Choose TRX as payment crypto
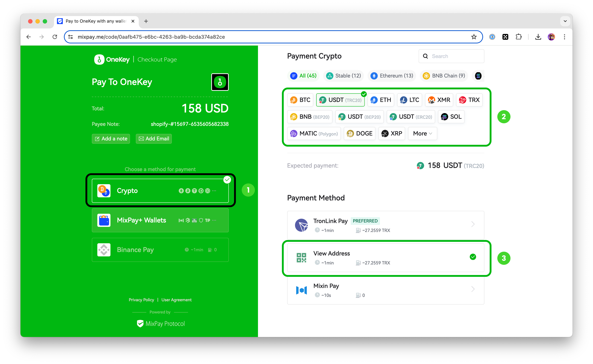 [x=469, y=100]
